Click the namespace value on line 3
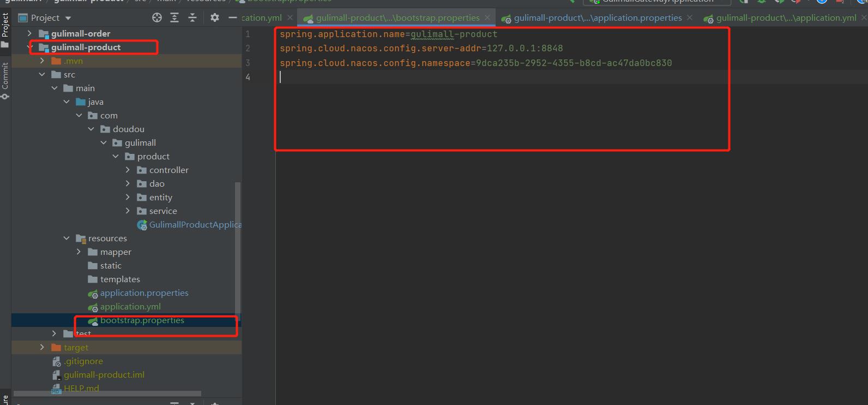The height and width of the screenshot is (405, 868). pos(574,63)
